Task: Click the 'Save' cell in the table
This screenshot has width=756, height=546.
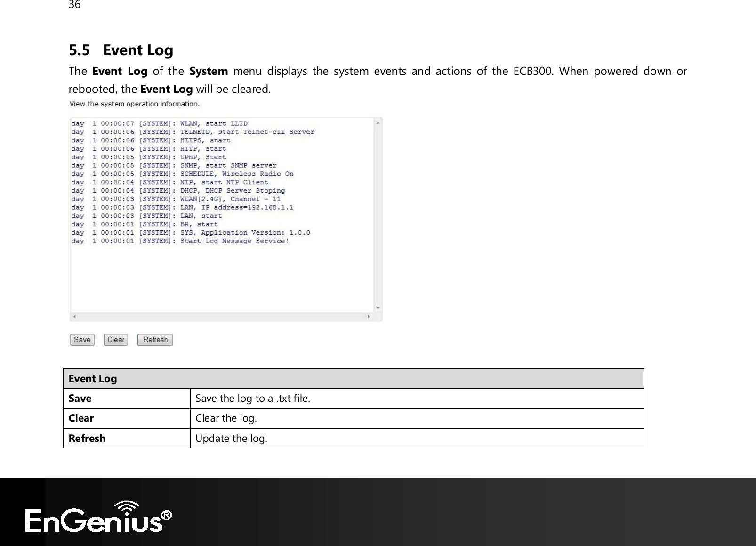Action: click(127, 399)
